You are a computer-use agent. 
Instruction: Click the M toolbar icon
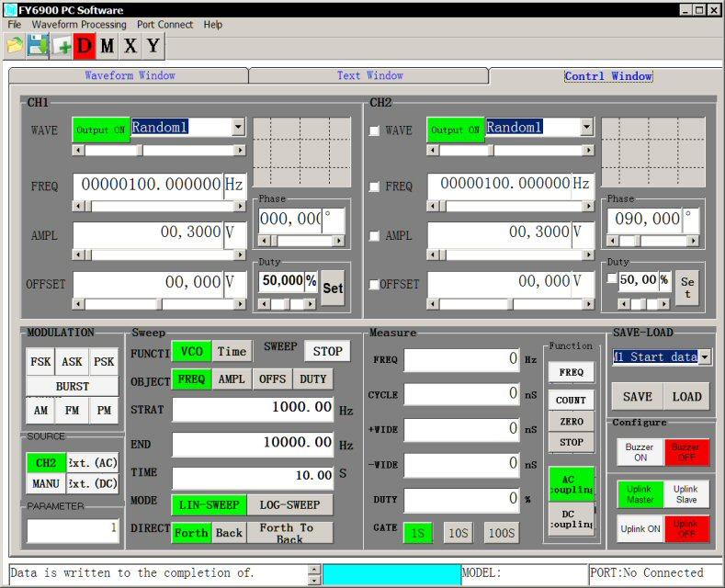click(x=108, y=46)
